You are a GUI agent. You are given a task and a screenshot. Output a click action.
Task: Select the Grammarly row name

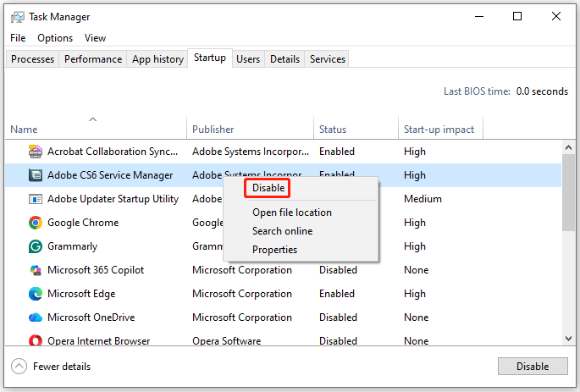(x=72, y=246)
